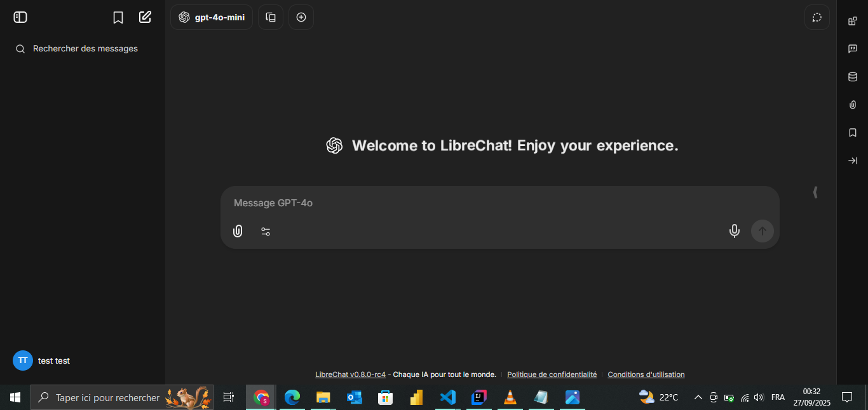Start a new chat with pencil icon

pos(146,17)
